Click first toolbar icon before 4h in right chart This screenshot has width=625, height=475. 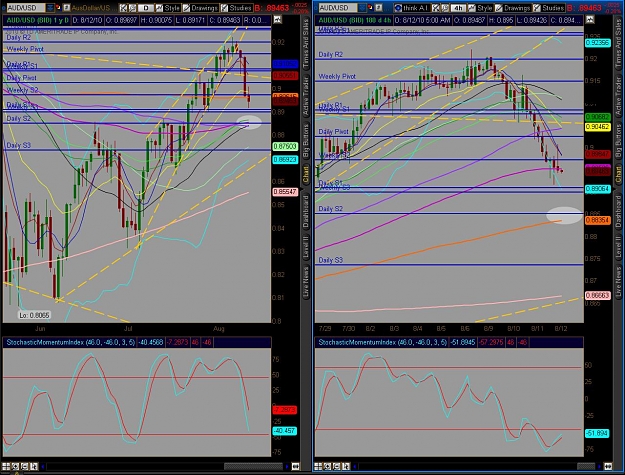point(436,8)
